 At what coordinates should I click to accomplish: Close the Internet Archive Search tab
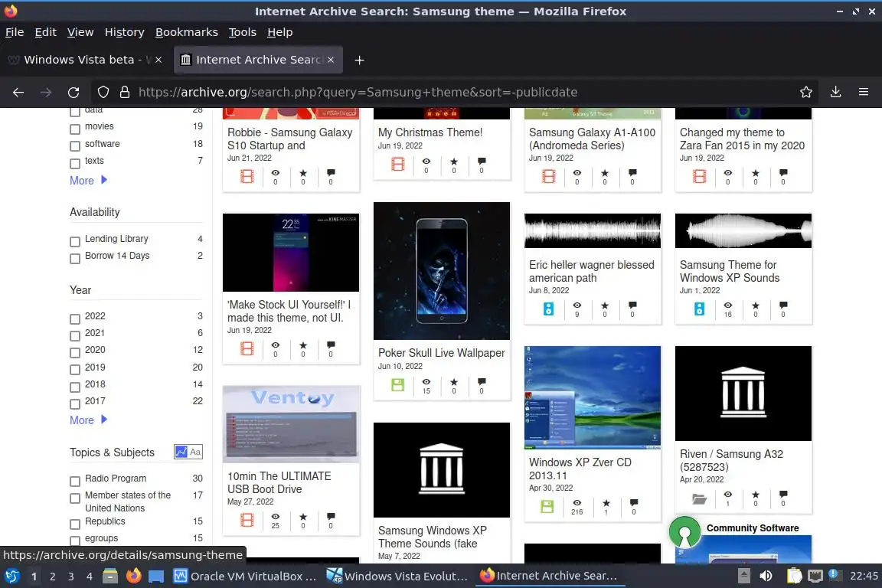(x=331, y=60)
